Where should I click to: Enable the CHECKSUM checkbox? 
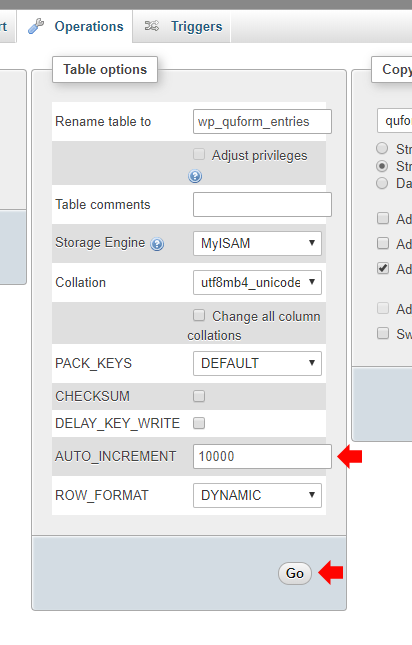tap(199, 396)
